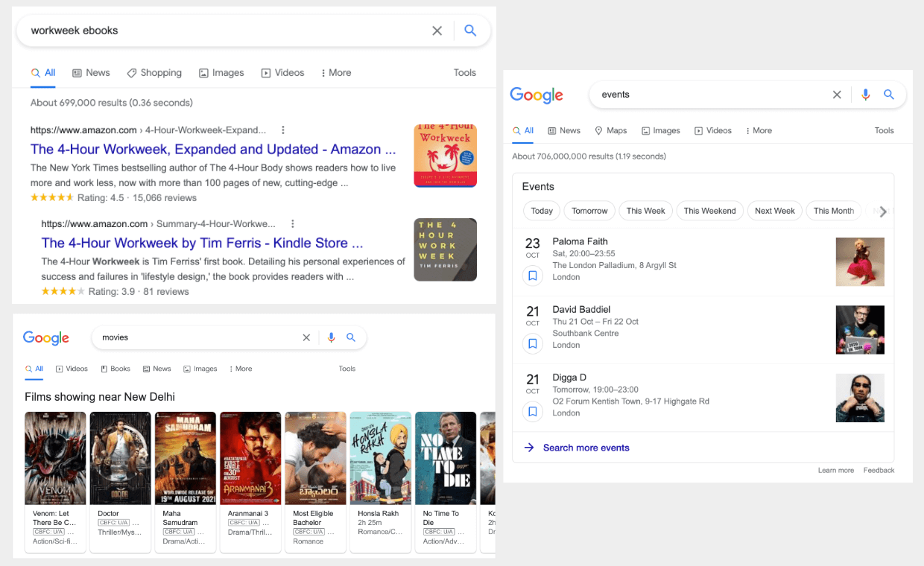924x566 pixels.
Task: Click the blue search magnifier beside 'workweek ebooks'
Action: 470,31
